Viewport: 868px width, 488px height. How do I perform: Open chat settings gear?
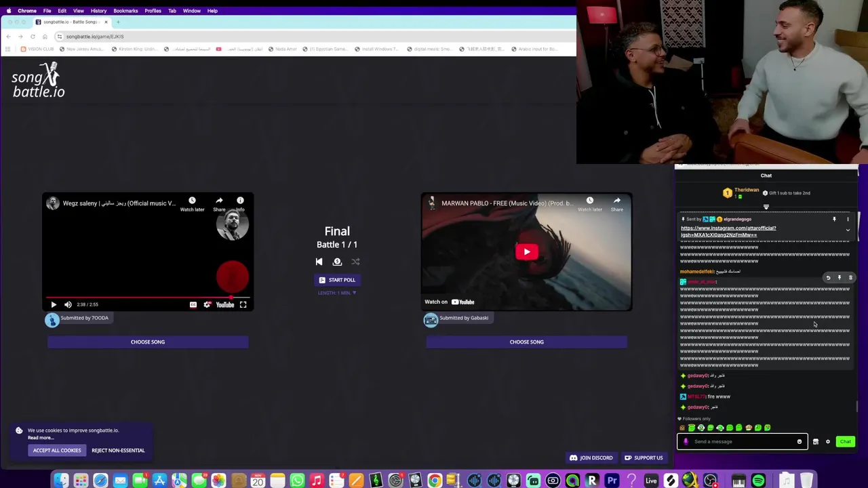coord(828,442)
